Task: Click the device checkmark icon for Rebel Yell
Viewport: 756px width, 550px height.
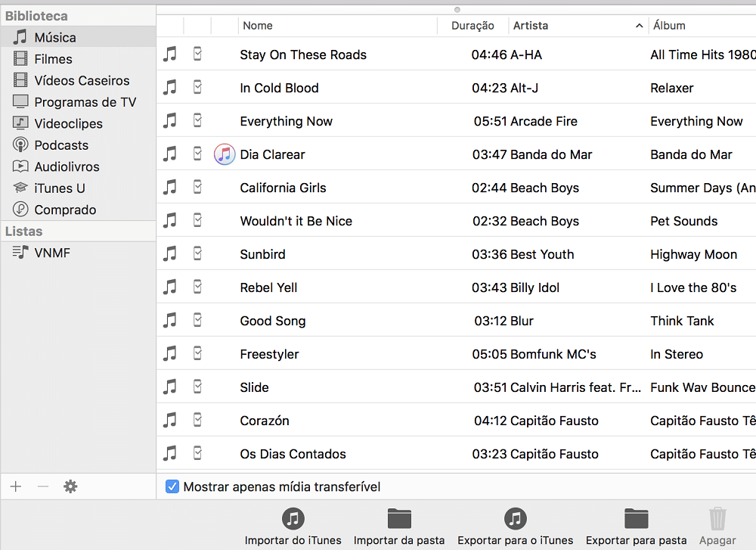Action: coord(197,287)
